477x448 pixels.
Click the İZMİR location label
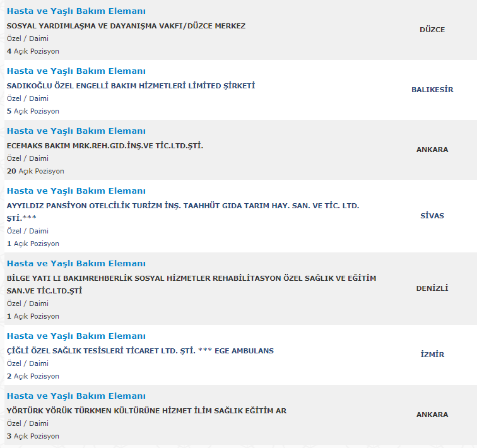pos(432,355)
